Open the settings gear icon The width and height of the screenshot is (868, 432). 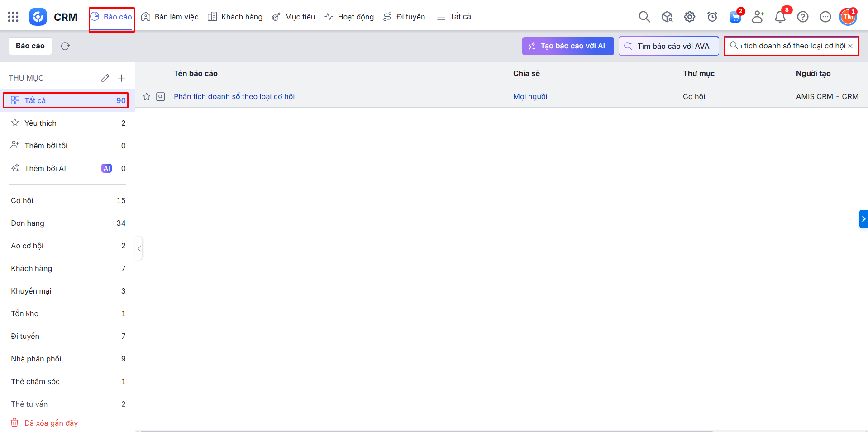689,17
